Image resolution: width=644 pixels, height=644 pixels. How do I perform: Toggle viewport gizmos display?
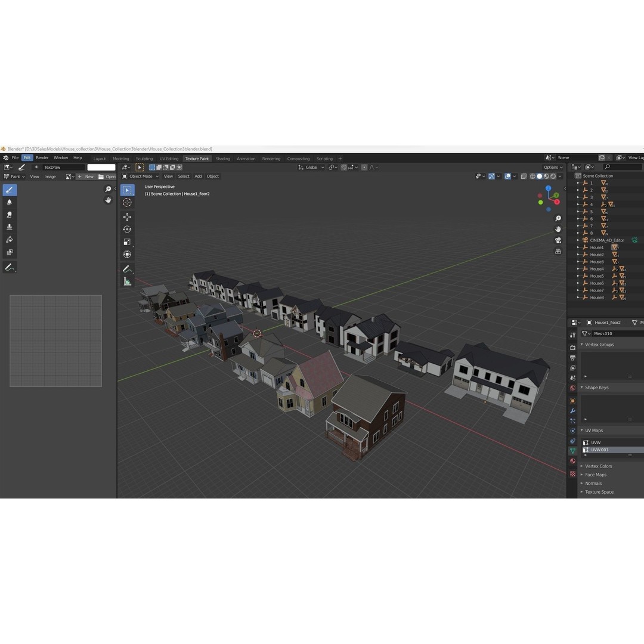pos(491,176)
